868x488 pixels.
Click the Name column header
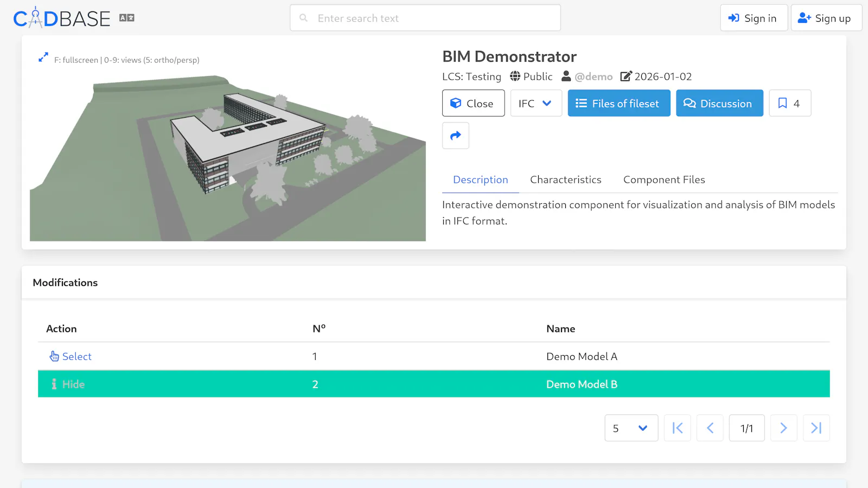pos(561,329)
